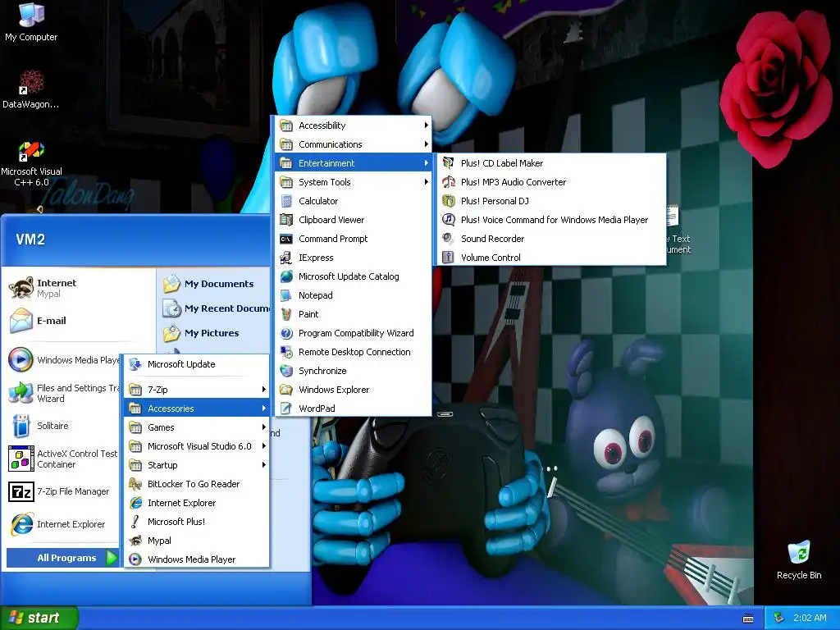Screen dimensions: 840x630
Task: Click Mypal raccoon icon in programs list
Action: 135,541
